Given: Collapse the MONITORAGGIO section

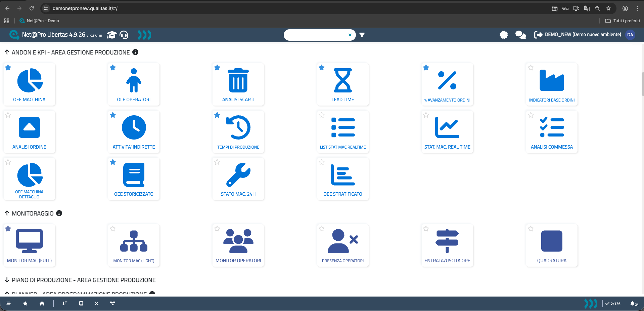Looking at the screenshot, I should coord(7,213).
